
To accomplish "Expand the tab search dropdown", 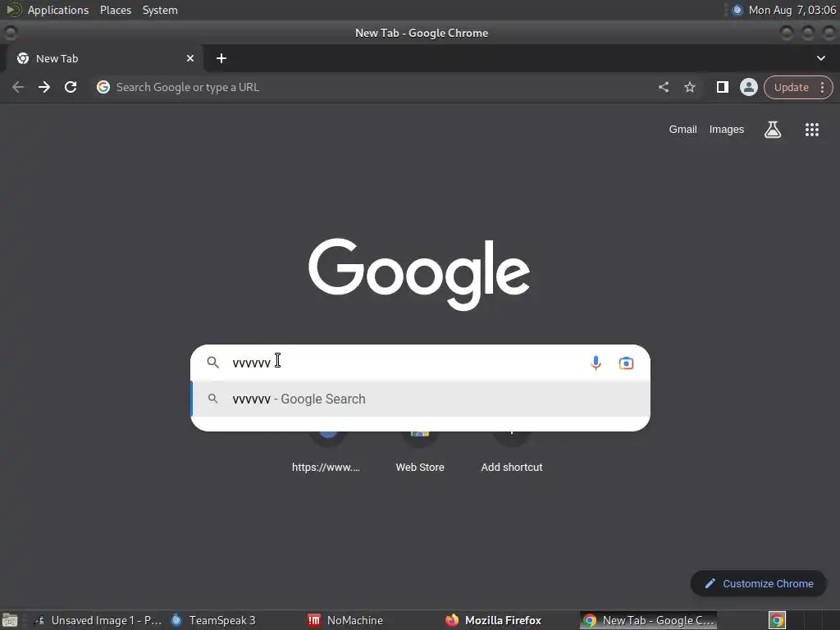I will pyautogui.click(x=820, y=58).
